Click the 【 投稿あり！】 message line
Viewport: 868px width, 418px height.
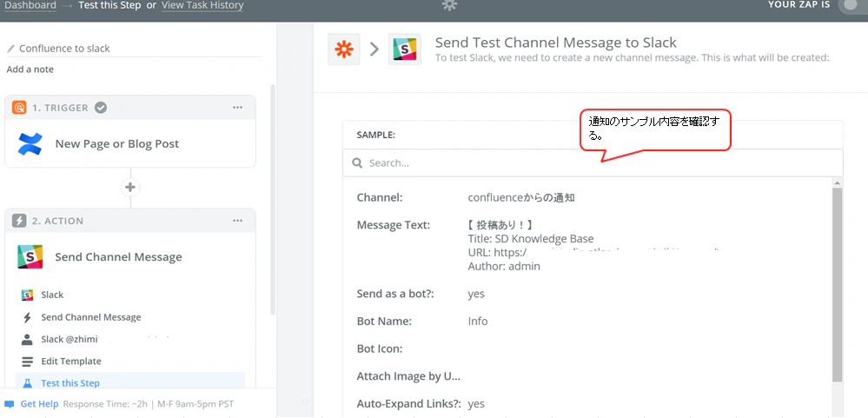pyautogui.click(x=500, y=225)
